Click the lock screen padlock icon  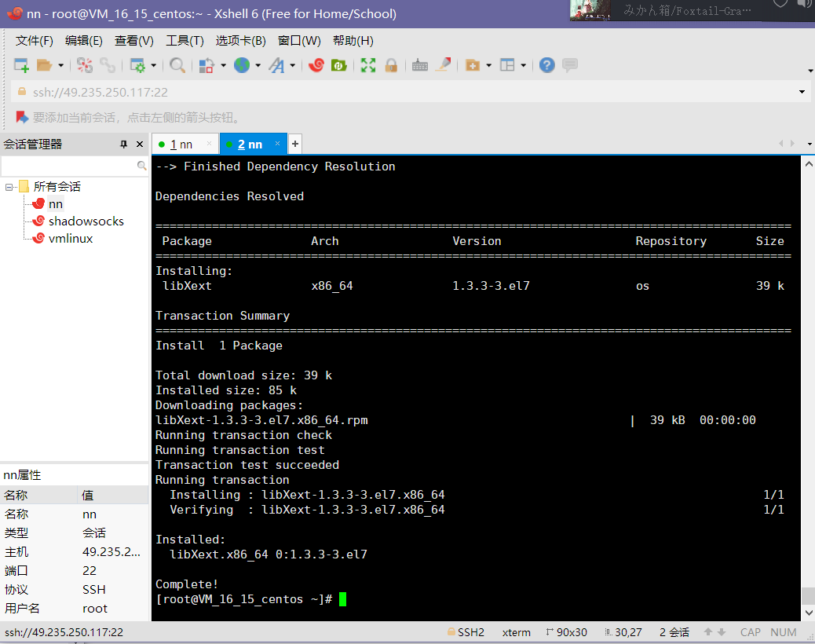tap(391, 65)
